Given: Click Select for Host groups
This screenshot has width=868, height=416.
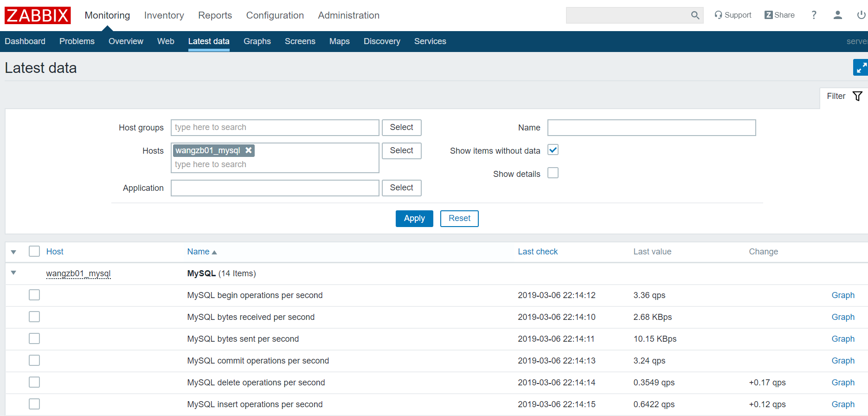Looking at the screenshot, I should [x=402, y=127].
